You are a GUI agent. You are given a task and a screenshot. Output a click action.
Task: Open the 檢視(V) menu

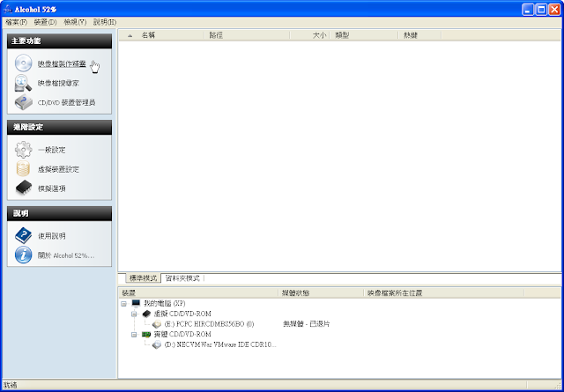click(x=75, y=22)
